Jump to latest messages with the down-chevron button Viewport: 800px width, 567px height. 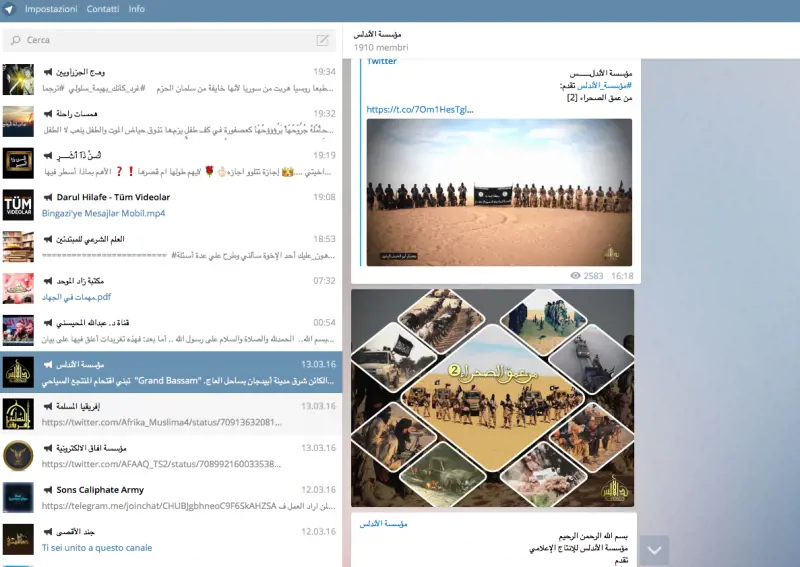pyautogui.click(x=654, y=550)
